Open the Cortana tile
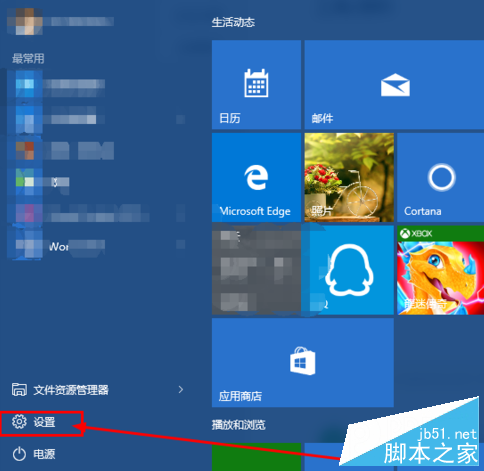The height and width of the screenshot is (471, 484). 441,177
